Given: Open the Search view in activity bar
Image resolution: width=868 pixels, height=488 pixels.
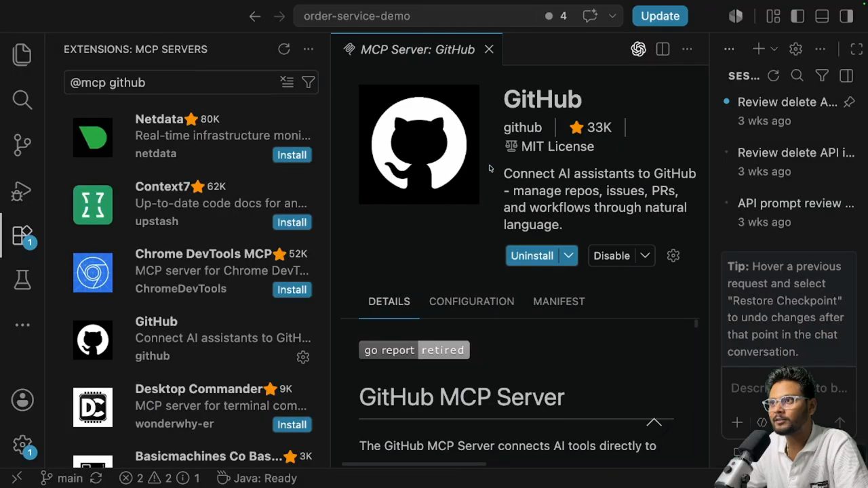Looking at the screenshot, I should pyautogui.click(x=22, y=100).
